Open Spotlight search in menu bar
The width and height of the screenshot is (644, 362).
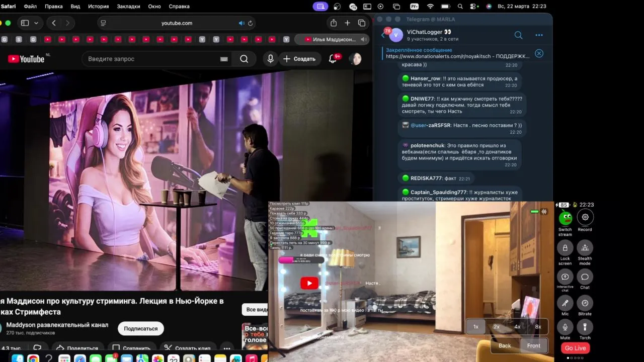click(x=460, y=7)
